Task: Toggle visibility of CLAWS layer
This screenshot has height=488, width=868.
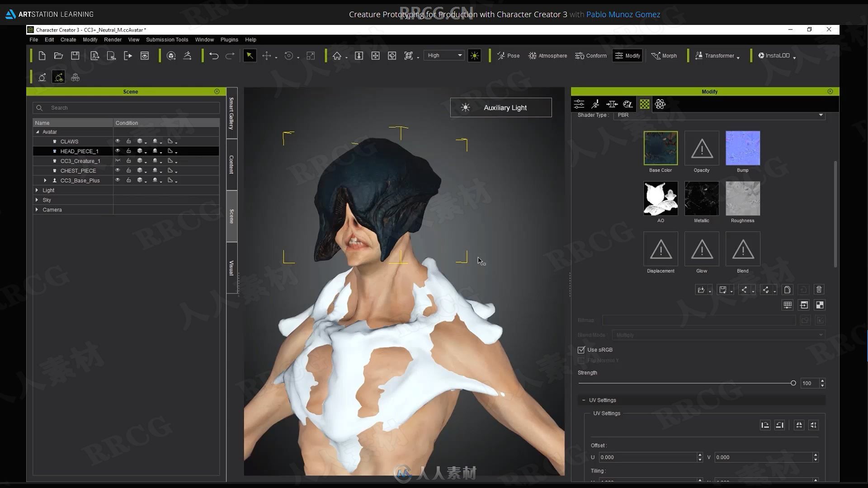Action: coord(118,141)
